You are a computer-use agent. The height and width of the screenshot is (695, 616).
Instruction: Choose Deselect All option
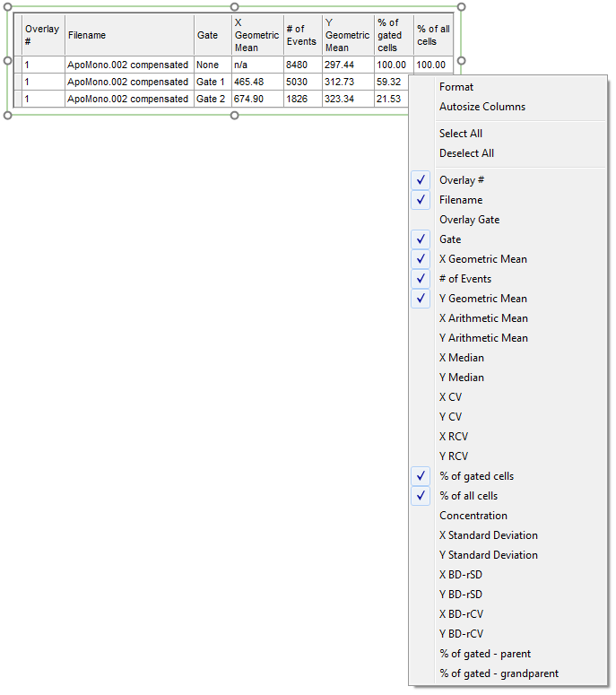[x=466, y=153]
